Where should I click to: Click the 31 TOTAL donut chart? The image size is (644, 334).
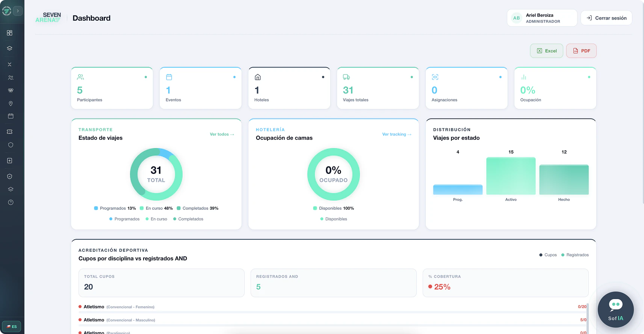tap(156, 174)
